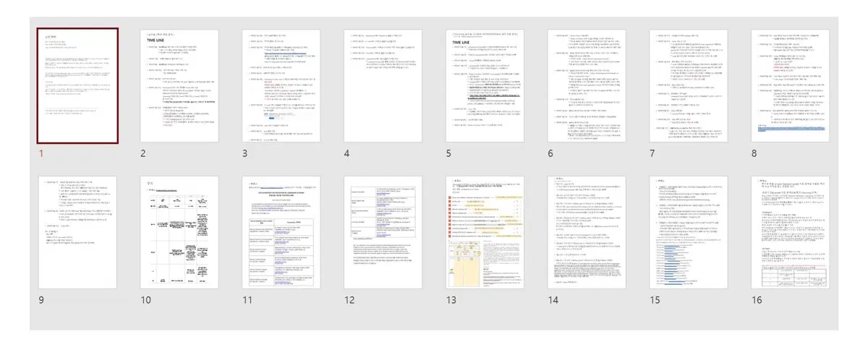Select page 8 thumbnail with blue link text
The height and width of the screenshot is (347, 868).
(x=791, y=86)
